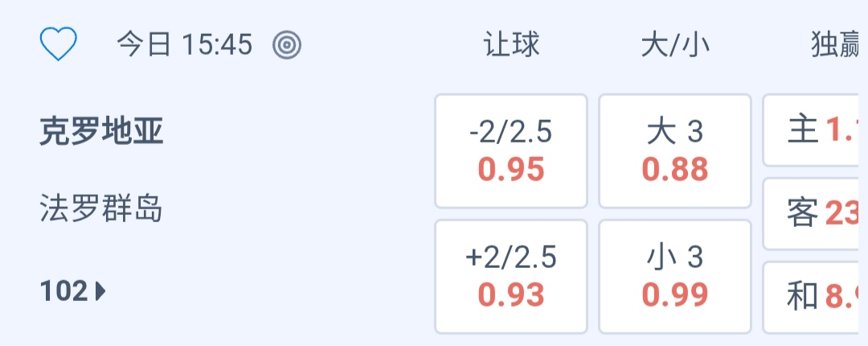Click the 今日 15:45 match time

(185, 45)
